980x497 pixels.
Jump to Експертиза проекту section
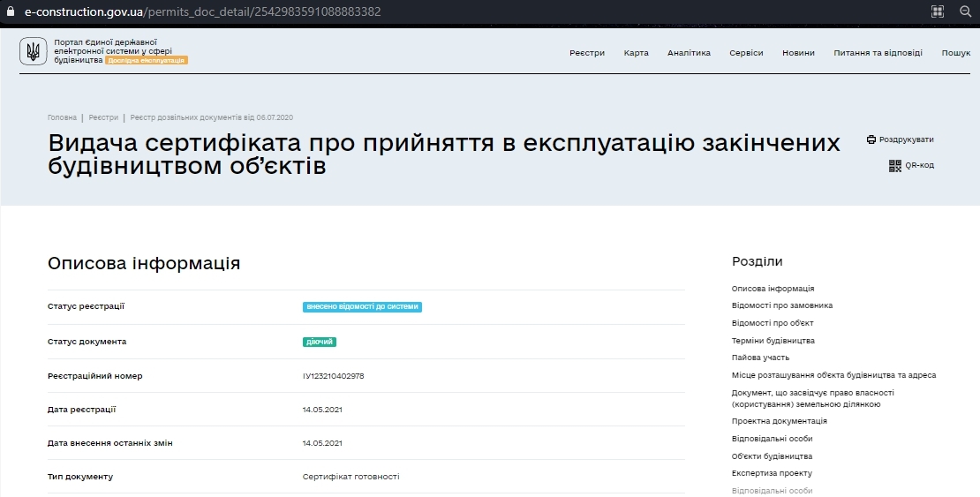coord(772,473)
